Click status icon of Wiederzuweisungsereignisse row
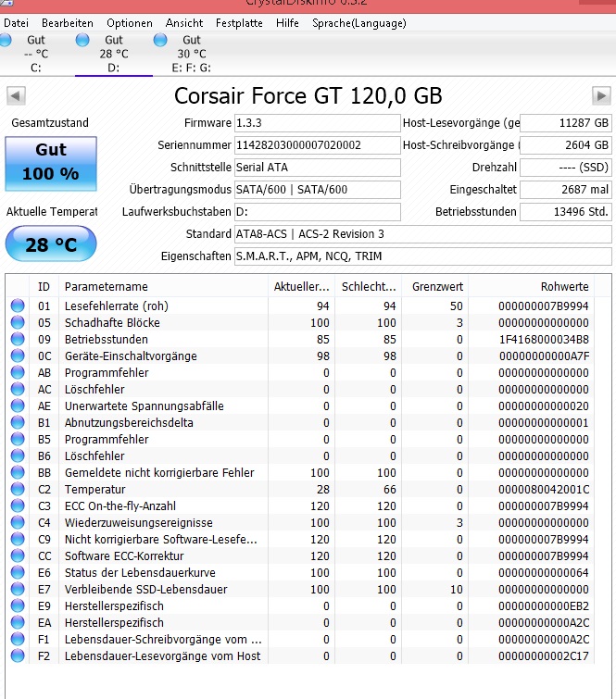The height and width of the screenshot is (699, 616). (x=18, y=522)
